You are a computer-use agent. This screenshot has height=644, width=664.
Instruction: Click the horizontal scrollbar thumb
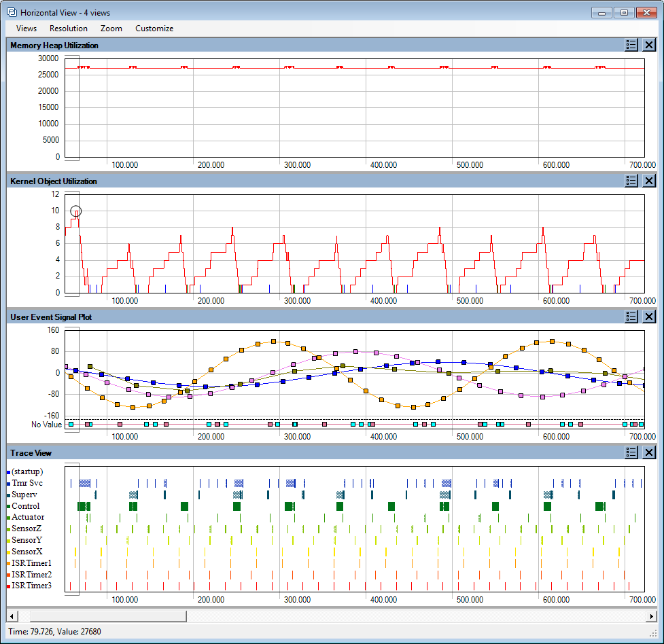[108, 616]
